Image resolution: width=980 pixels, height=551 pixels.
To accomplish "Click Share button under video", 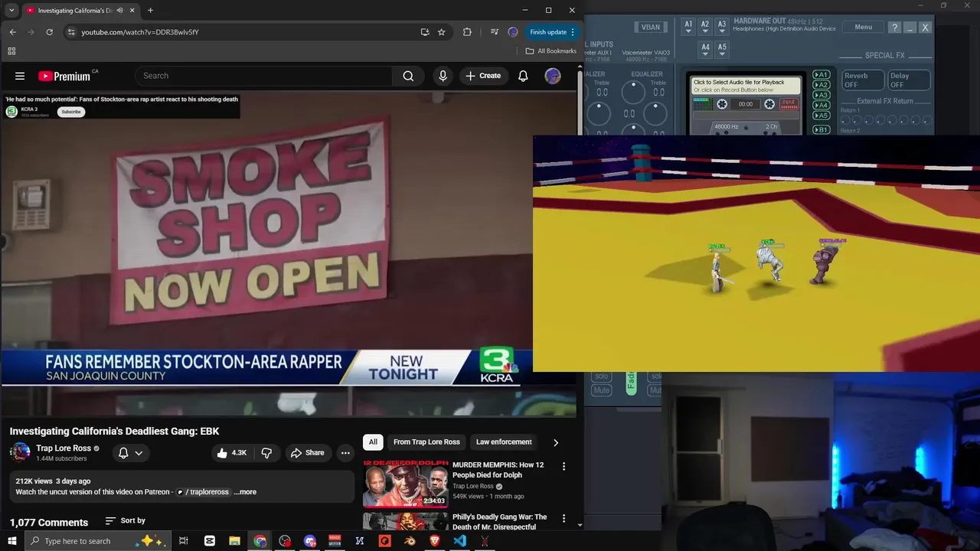I will pos(307,453).
